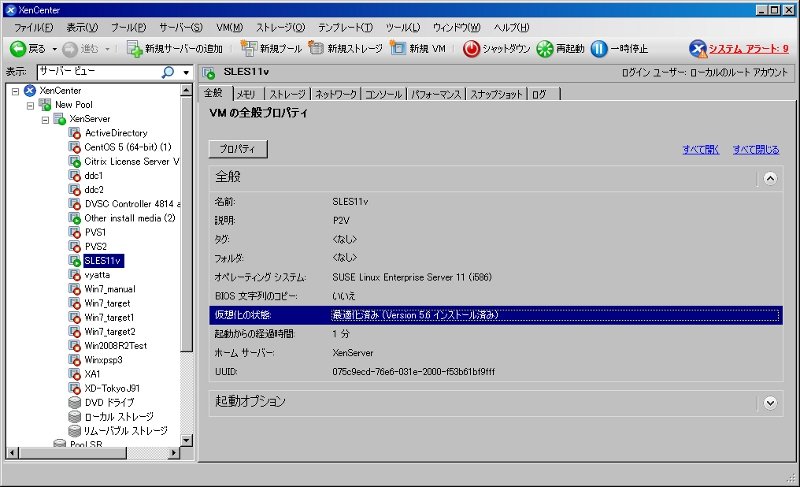Select CentOS 5 (64-bit) (1) in tree

pos(128,147)
